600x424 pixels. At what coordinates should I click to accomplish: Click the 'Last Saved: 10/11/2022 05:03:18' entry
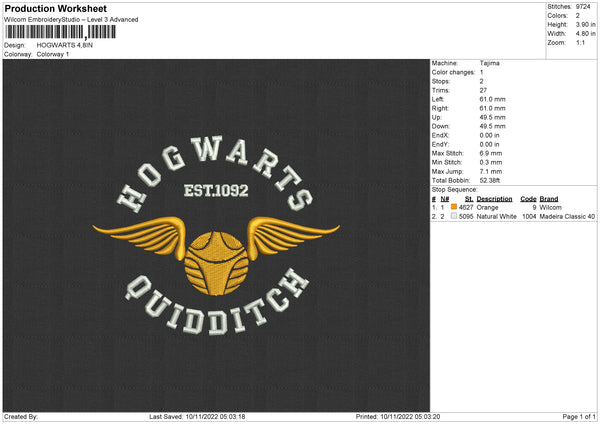pyautogui.click(x=197, y=417)
